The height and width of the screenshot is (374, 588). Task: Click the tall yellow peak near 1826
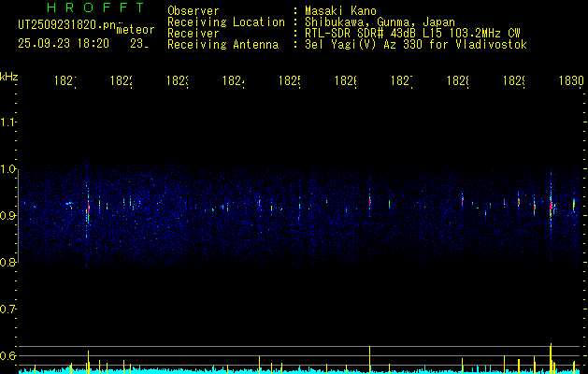[x=370, y=359]
